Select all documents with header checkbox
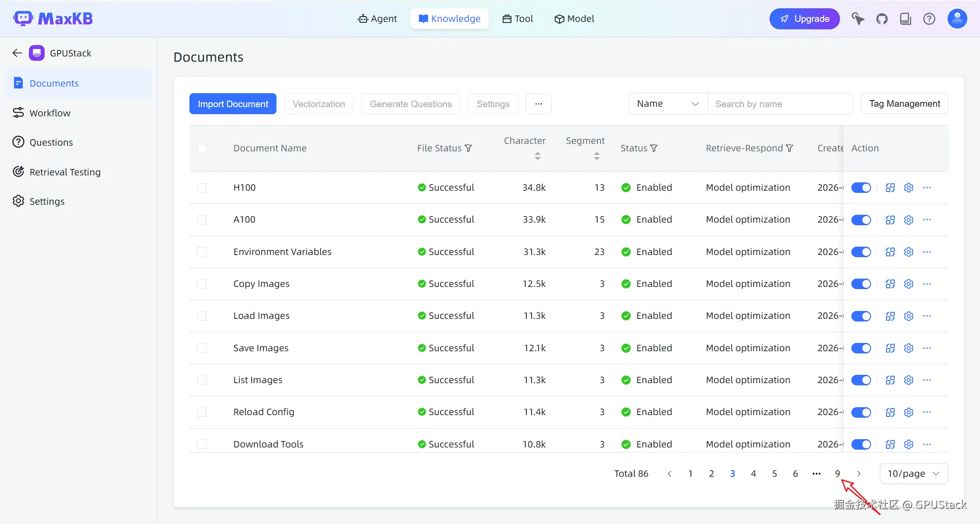 pos(202,148)
